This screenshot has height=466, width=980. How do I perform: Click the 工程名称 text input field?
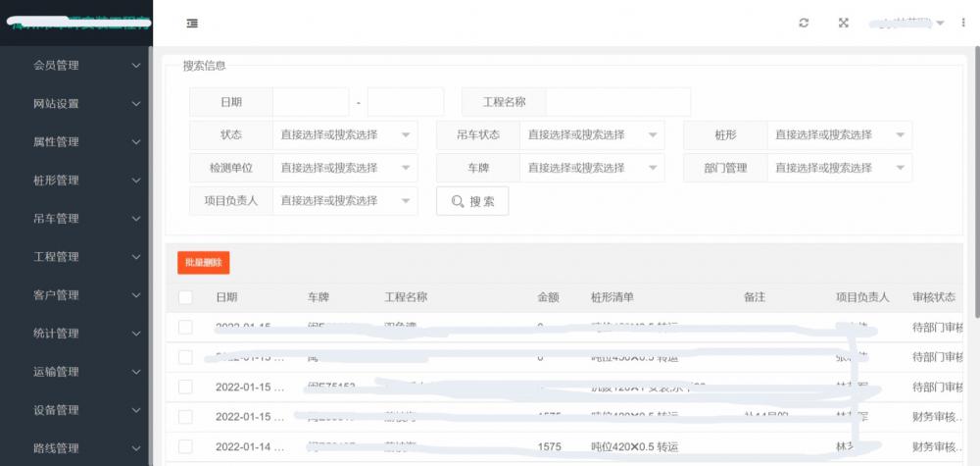617,102
